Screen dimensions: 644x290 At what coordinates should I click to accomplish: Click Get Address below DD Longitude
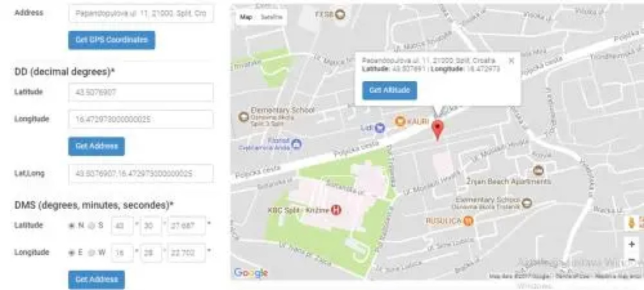pyautogui.click(x=97, y=146)
